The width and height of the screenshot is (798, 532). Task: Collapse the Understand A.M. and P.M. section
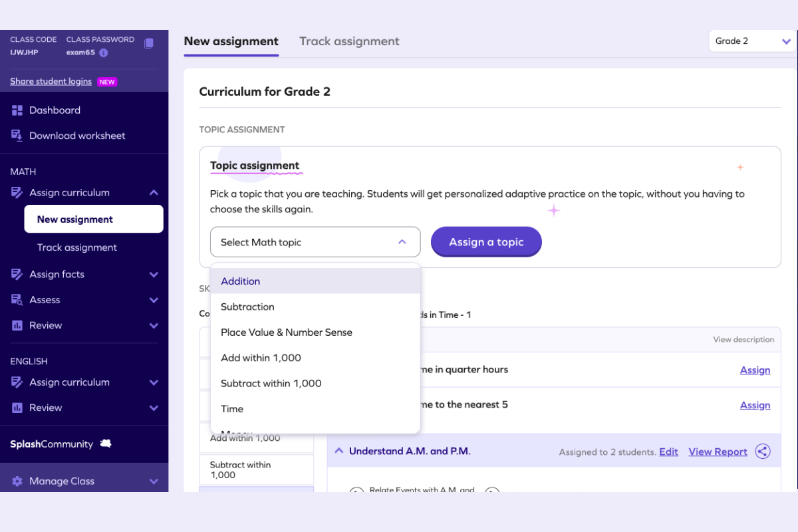coord(338,451)
